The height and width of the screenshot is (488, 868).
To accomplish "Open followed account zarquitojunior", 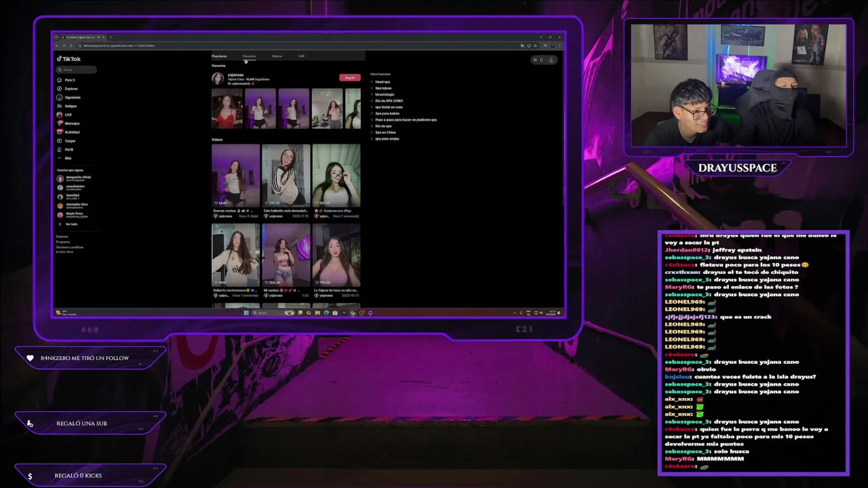I will coord(71,187).
